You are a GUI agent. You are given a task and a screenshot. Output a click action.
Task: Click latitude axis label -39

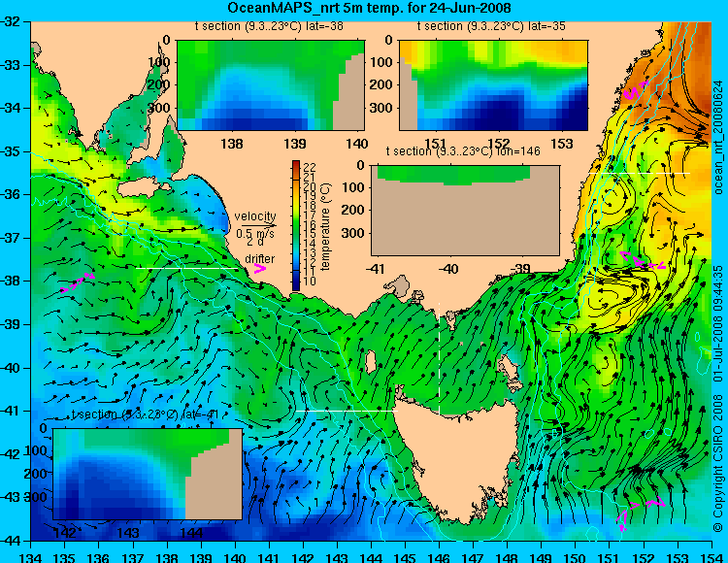point(11,324)
